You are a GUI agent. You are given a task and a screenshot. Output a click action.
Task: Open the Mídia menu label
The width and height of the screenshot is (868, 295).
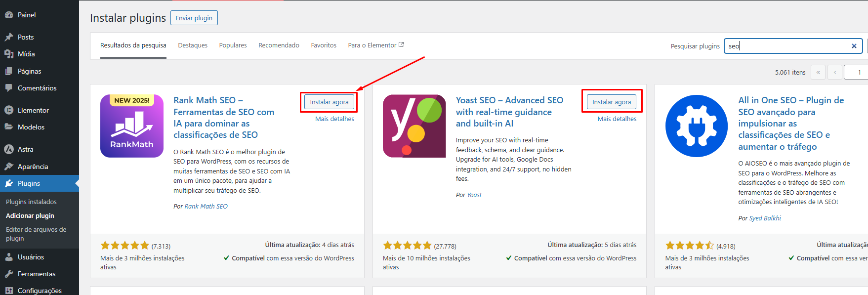26,54
